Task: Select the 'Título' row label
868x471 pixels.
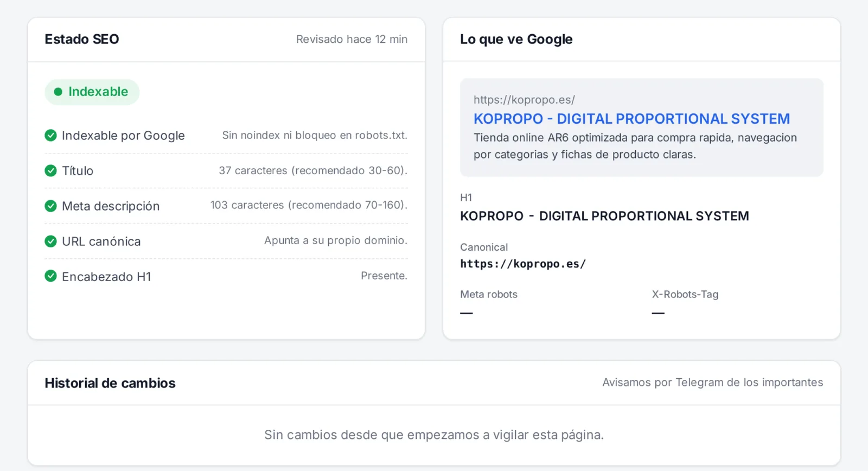Action: coord(78,171)
